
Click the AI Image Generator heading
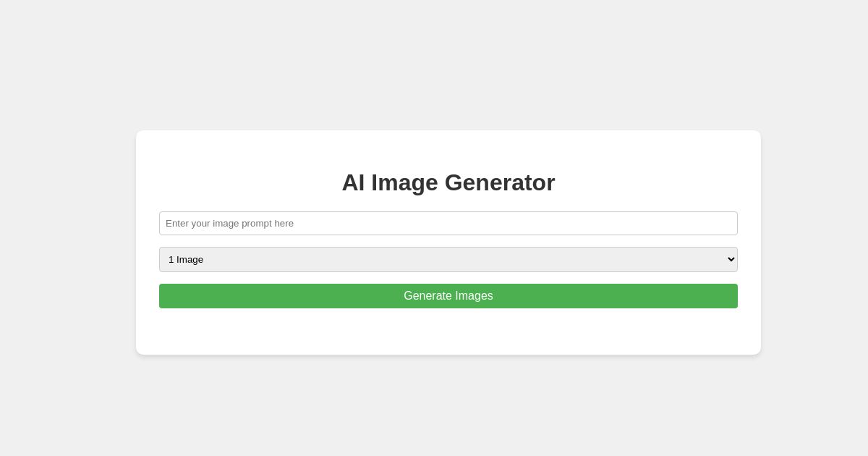click(448, 182)
